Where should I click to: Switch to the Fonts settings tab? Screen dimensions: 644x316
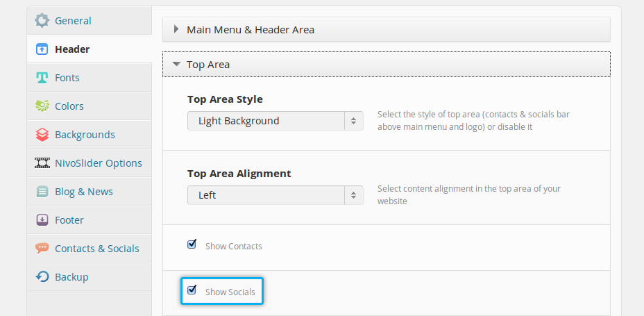(x=67, y=78)
